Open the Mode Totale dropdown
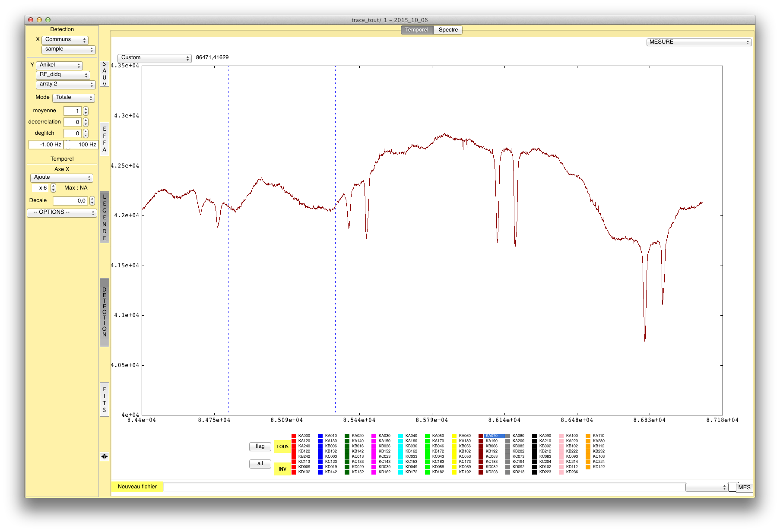This screenshot has width=780, height=532. 73,98
